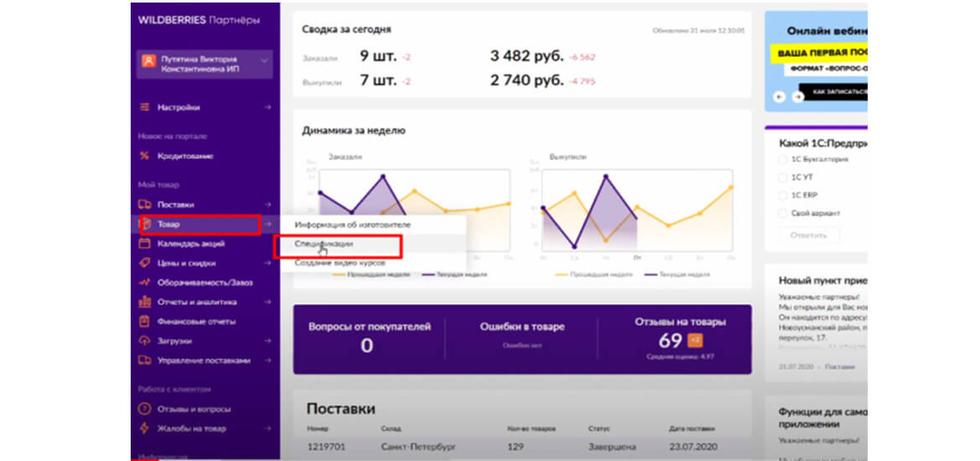The height and width of the screenshot is (461, 980).
Task: Click the price tag icon beside Цены и скидки
Action: [x=145, y=263]
